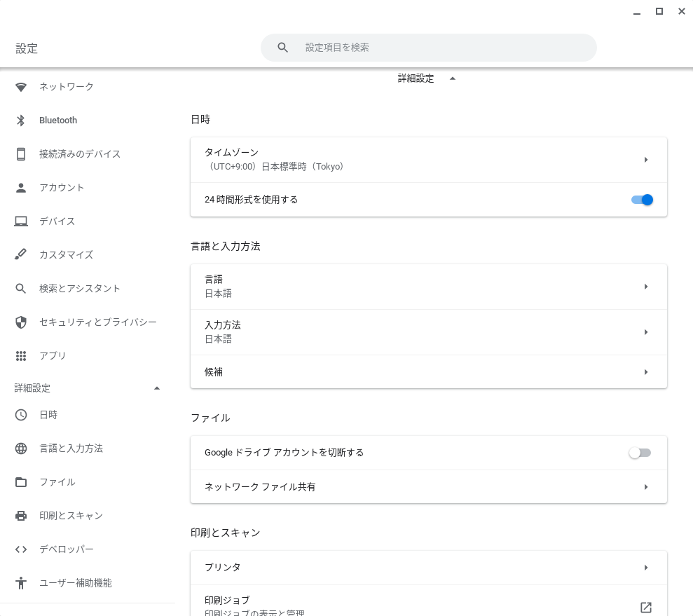This screenshot has height=616, width=693.
Task: Jump to 日時 in sidebar
Action: click(x=48, y=415)
